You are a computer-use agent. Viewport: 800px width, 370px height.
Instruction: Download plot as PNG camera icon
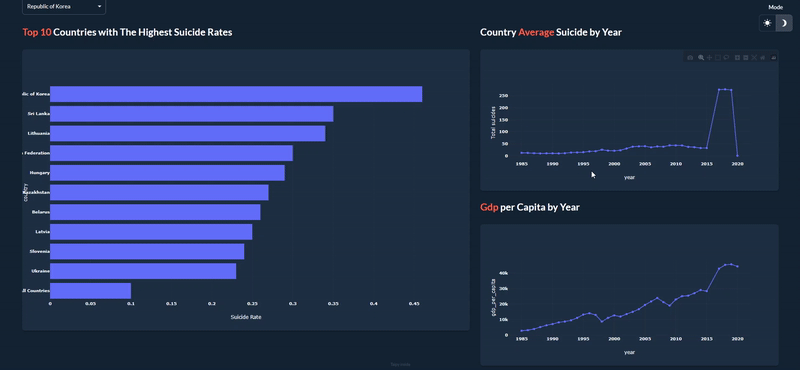pyautogui.click(x=690, y=58)
